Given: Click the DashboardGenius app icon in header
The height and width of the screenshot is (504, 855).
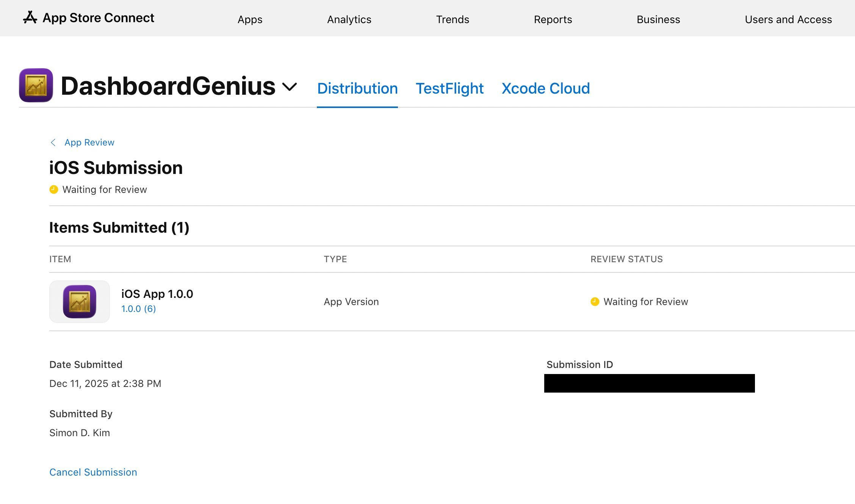Looking at the screenshot, I should click(x=36, y=85).
